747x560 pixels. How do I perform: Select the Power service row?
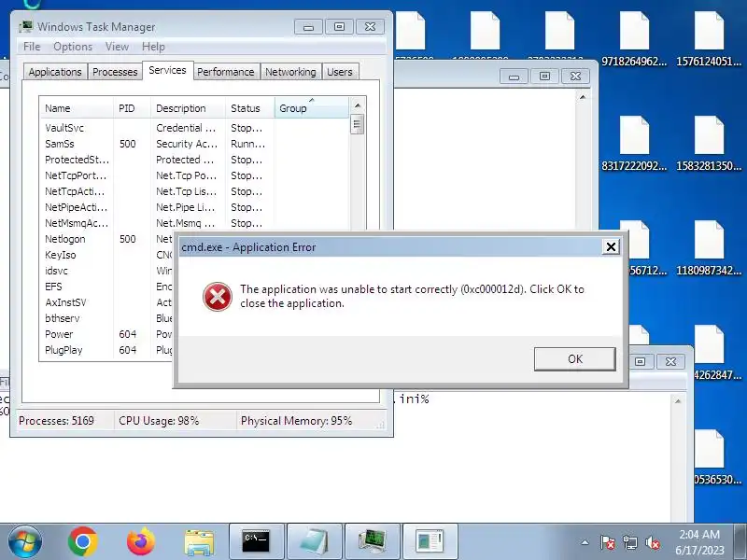(106, 334)
